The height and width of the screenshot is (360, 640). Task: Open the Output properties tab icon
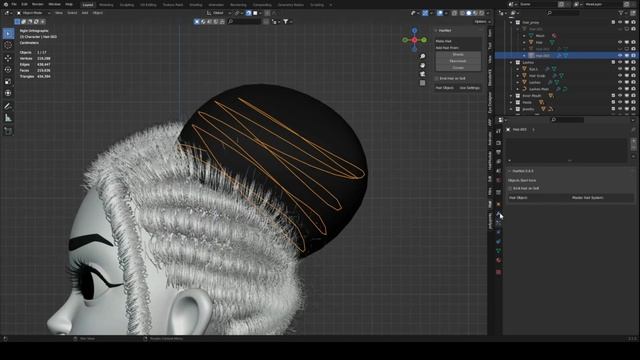pos(498,152)
